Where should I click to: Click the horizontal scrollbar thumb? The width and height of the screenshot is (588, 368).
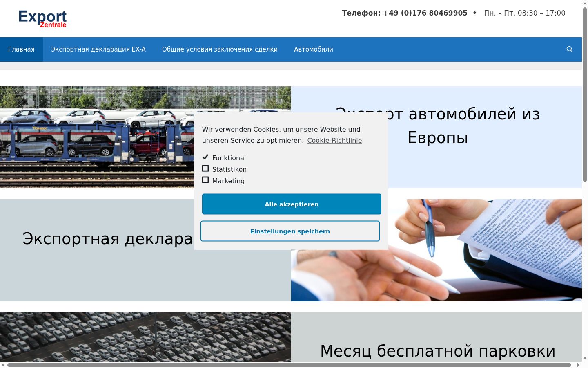pyautogui.click(x=289, y=365)
